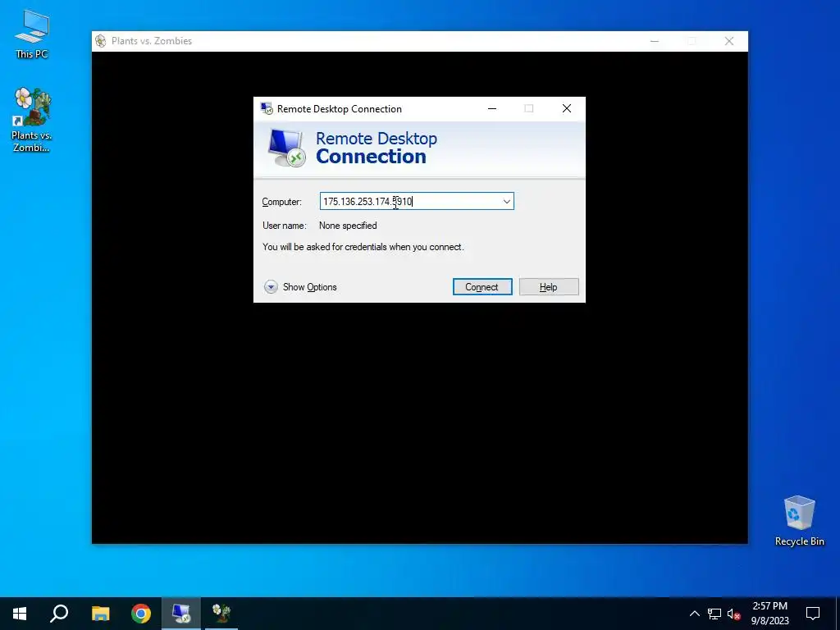Viewport: 840px width, 630px height.
Task: Click the muted volume tray icon
Action: coord(734,614)
